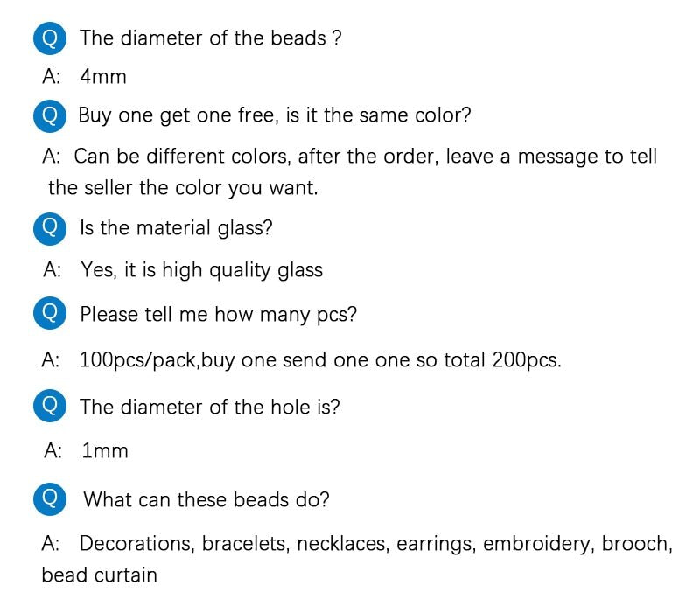The width and height of the screenshot is (700, 613).
Task: Click the Q icon beside bead diameter question
Action: (50, 38)
